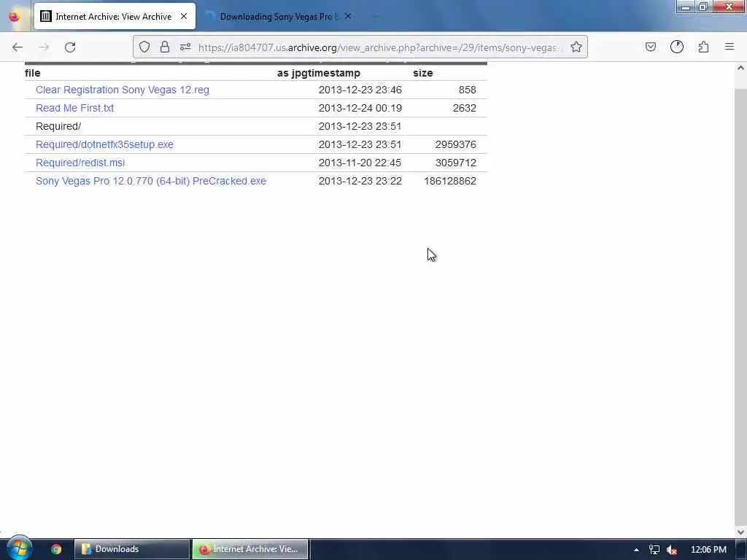Open the clock showing 12:06 PM
This screenshot has width=747, height=560.
coord(708,550)
